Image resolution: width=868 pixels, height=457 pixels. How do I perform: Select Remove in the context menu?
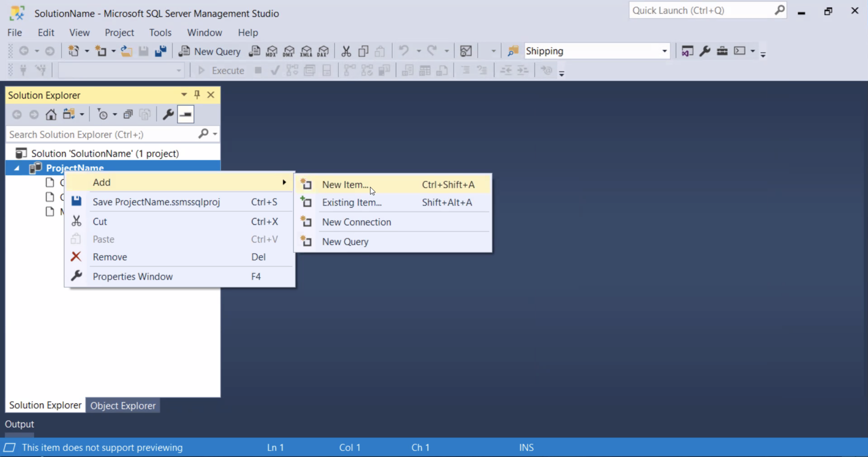[180, 256]
